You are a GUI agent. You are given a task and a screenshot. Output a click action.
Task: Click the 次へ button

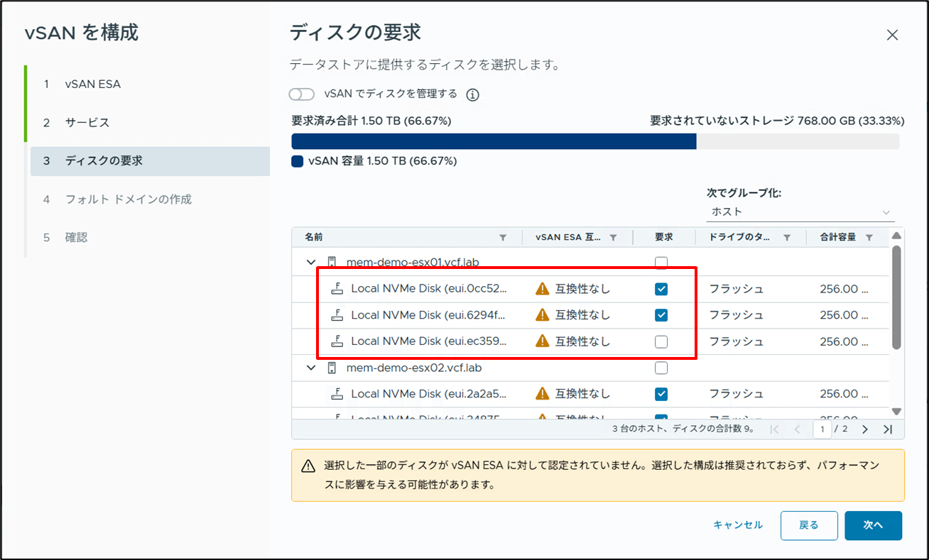[873, 525]
